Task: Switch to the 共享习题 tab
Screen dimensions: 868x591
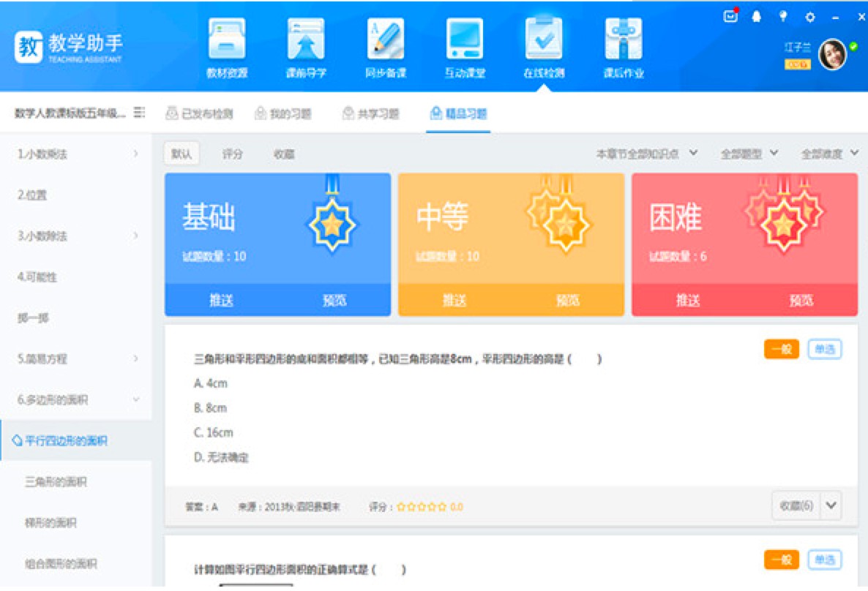Action: pos(372,113)
